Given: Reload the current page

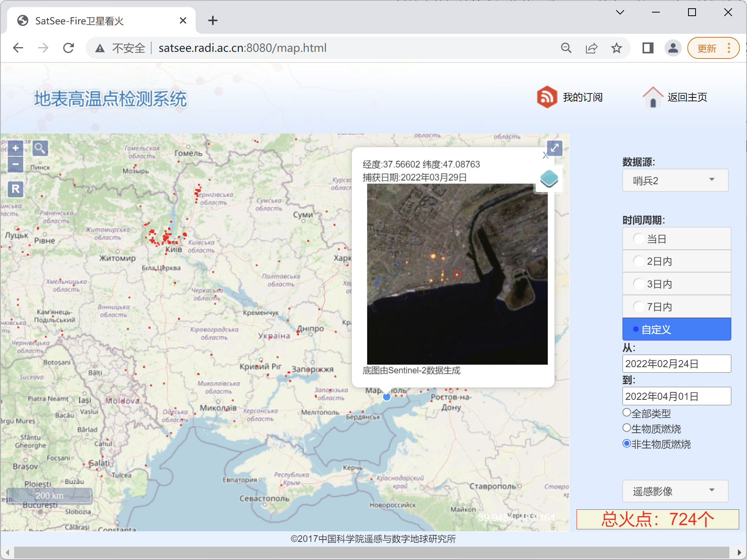Looking at the screenshot, I should 68,48.
